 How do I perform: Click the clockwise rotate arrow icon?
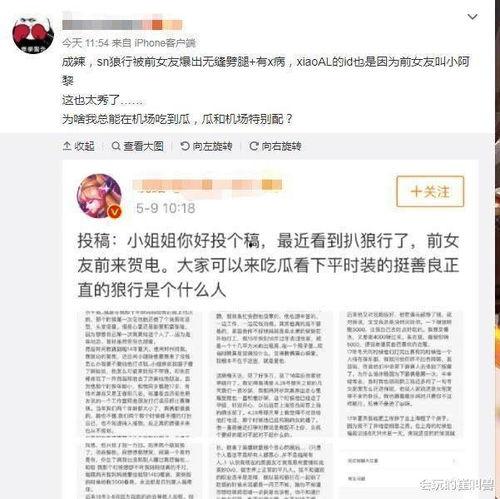(x=254, y=146)
